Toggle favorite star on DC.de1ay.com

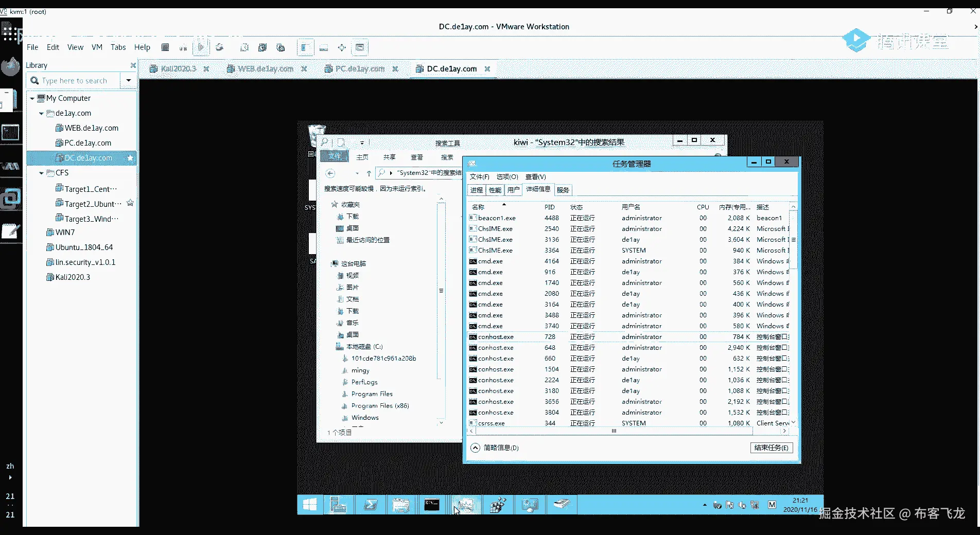pyautogui.click(x=130, y=158)
